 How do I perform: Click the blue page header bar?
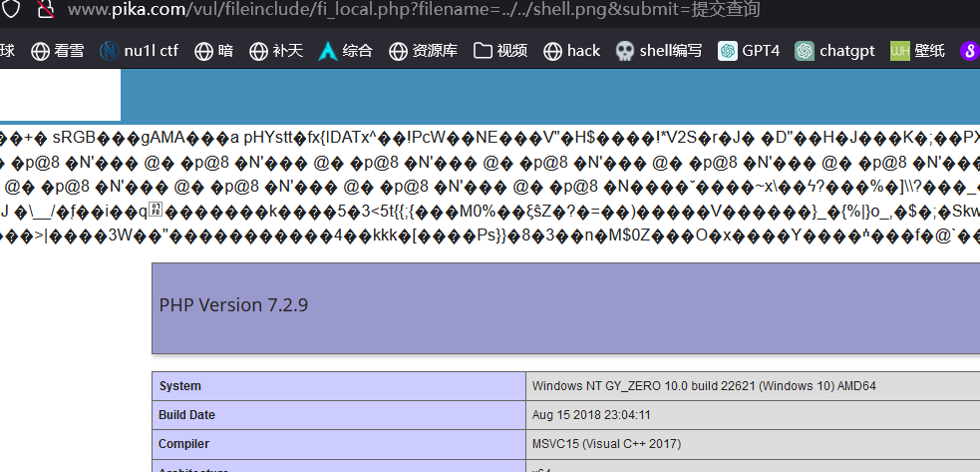pyautogui.click(x=549, y=97)
